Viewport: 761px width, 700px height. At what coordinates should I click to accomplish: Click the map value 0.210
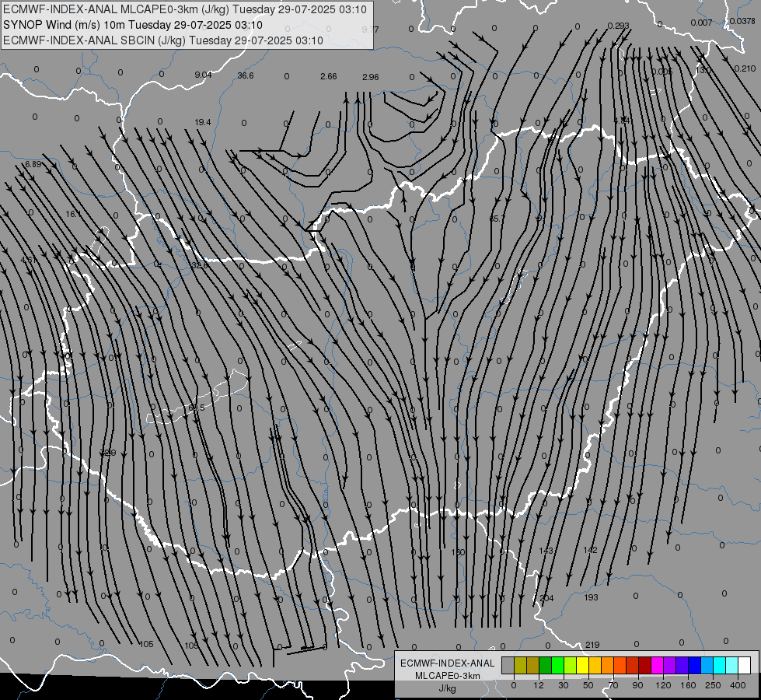(x=745, y=68)
